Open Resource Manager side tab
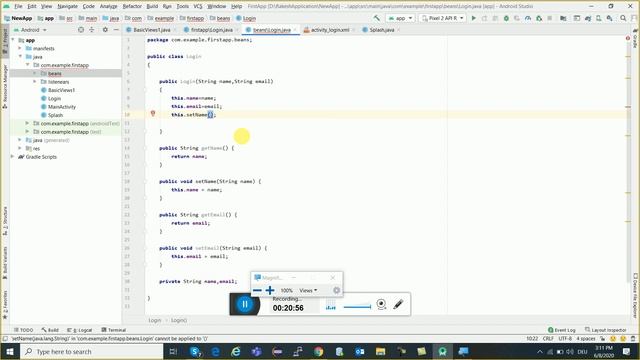Viewport: 640px width, 360px height. click(5, 87)
